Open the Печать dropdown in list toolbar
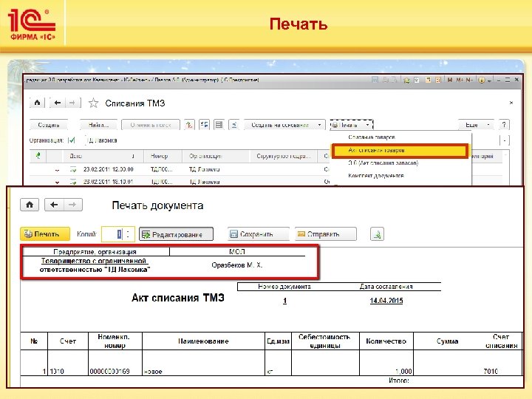 (x=352, y=125)
